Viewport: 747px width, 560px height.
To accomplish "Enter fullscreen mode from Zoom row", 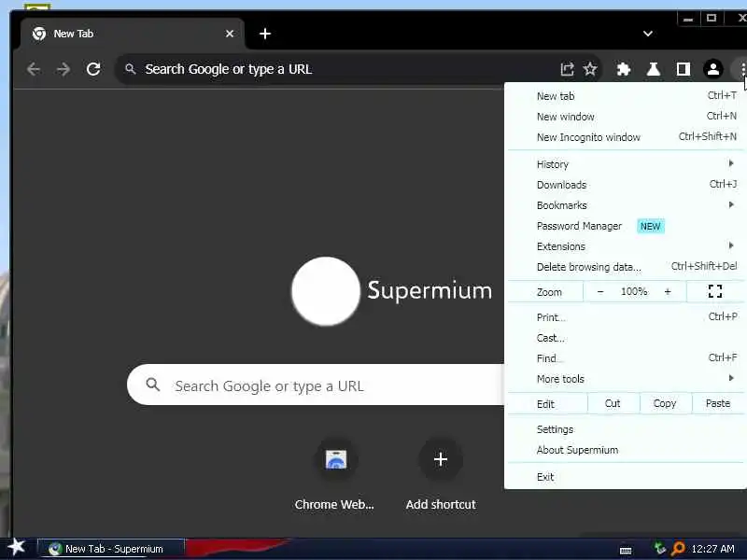I will point(715,291).
